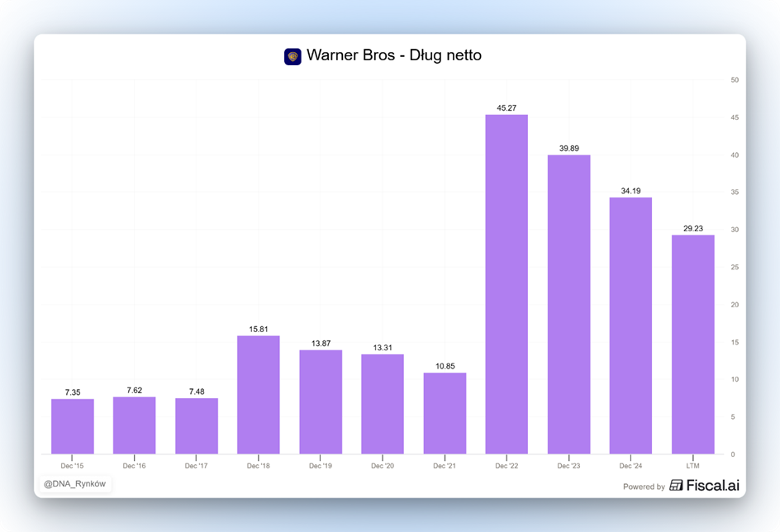The width and height of the screenshot is (780, 532).
Task: Select the Dec '20 bar at 13.31
Action: [x=383, y=404]
